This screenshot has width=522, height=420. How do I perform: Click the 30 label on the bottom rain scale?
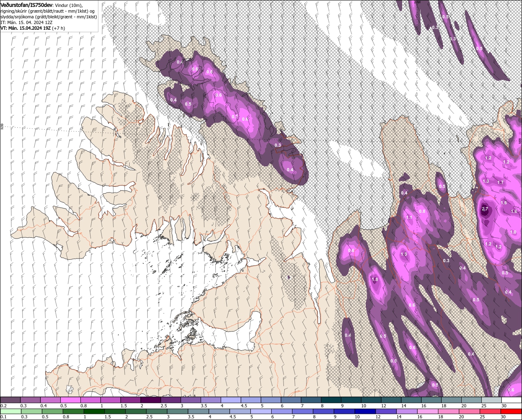[503, 417]
